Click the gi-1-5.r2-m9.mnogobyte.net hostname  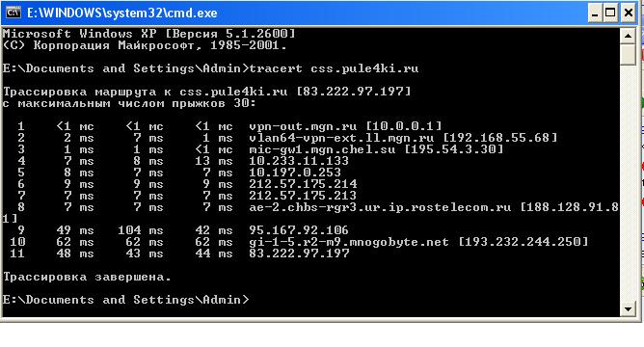click(x=349, y=242)
